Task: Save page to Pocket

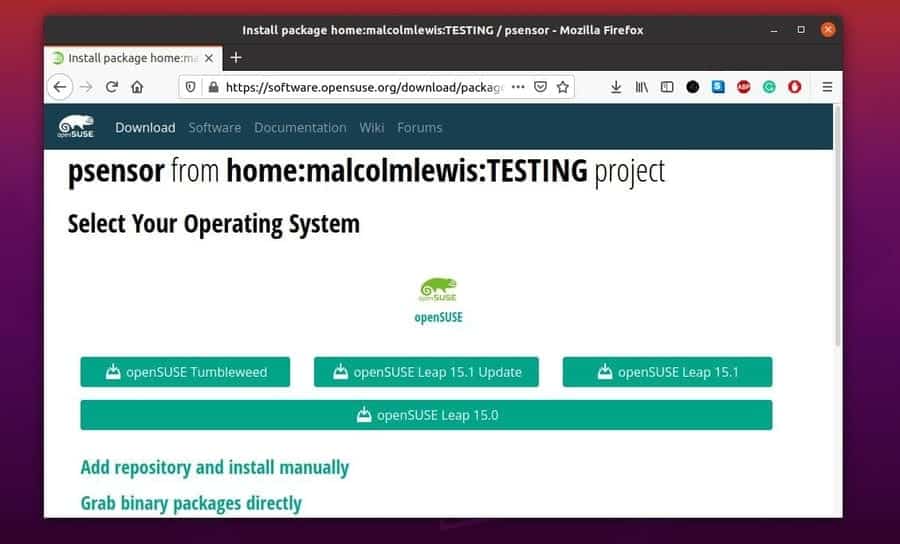Action: (x=540, y=87)
